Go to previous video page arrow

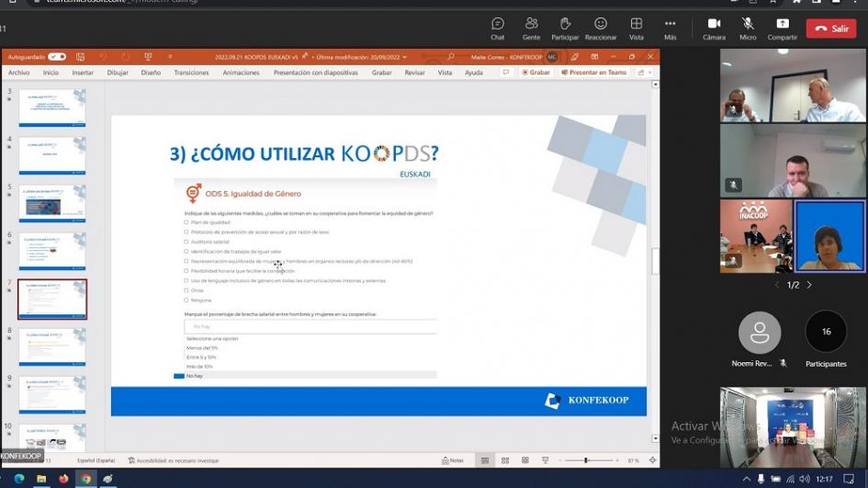point(777,285)
